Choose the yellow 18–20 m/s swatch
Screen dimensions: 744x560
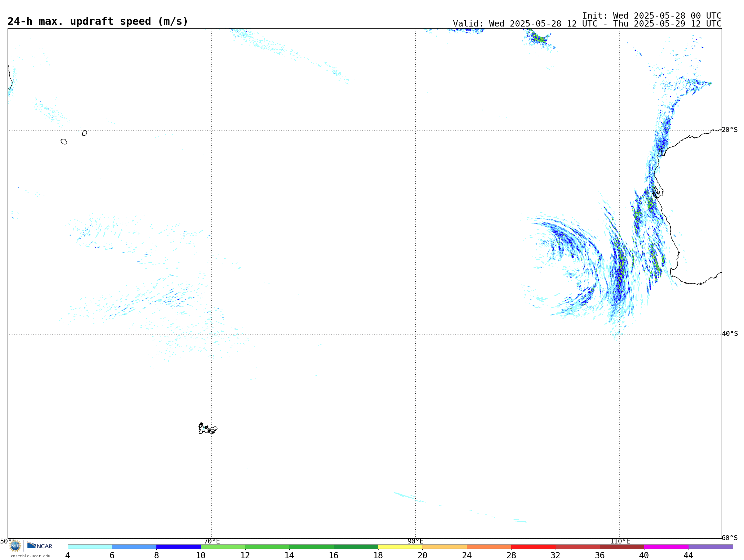pyautogui.click(x=400, y=547)
